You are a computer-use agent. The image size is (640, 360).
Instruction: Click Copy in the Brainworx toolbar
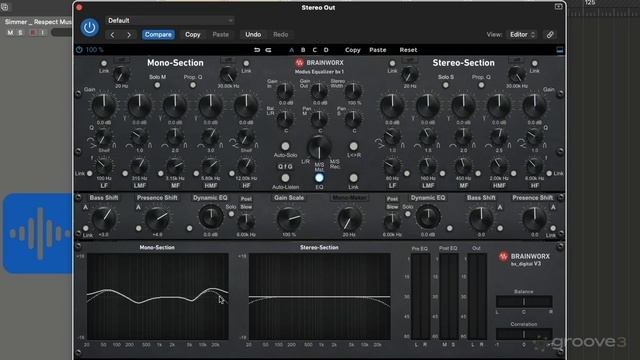click(x=353, y=50)
